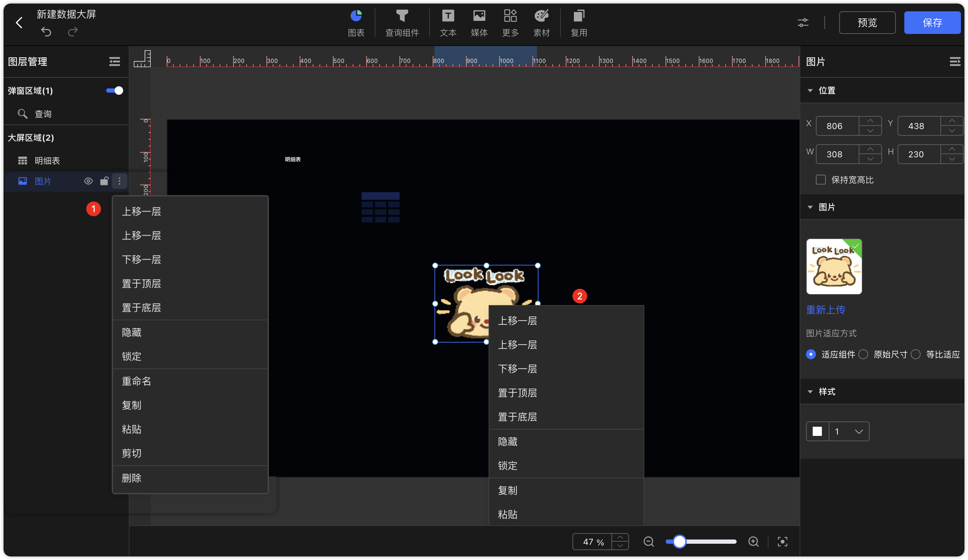Click the 重新上传 link
Viewport: 968px width, 560px height.
(x=825, y=310)
